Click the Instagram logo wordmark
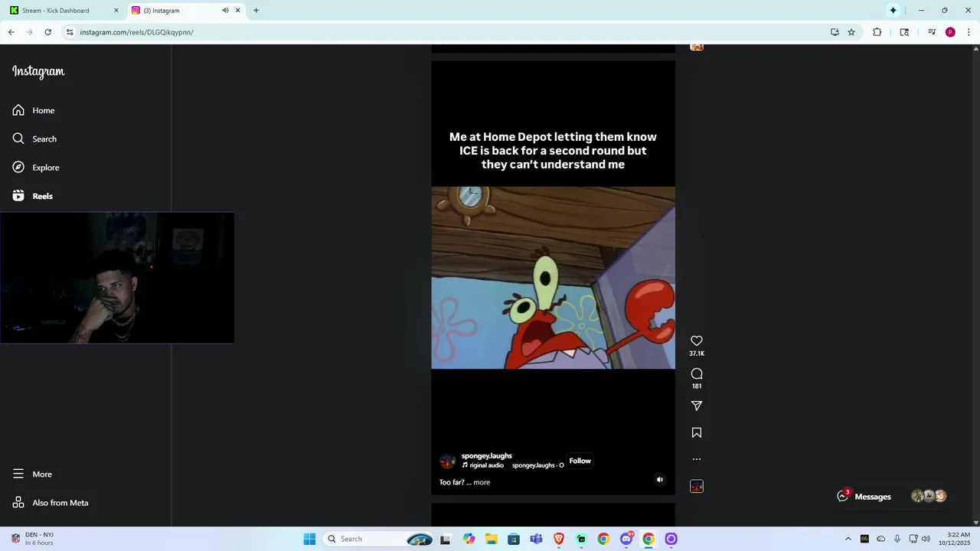980x551 pixels. tap(38, 71)
